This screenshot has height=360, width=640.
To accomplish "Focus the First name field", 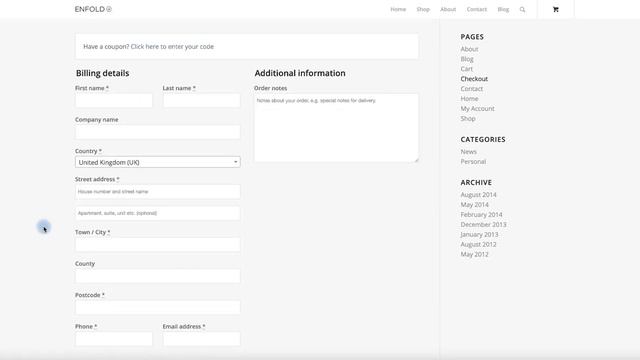I will 113,100.
